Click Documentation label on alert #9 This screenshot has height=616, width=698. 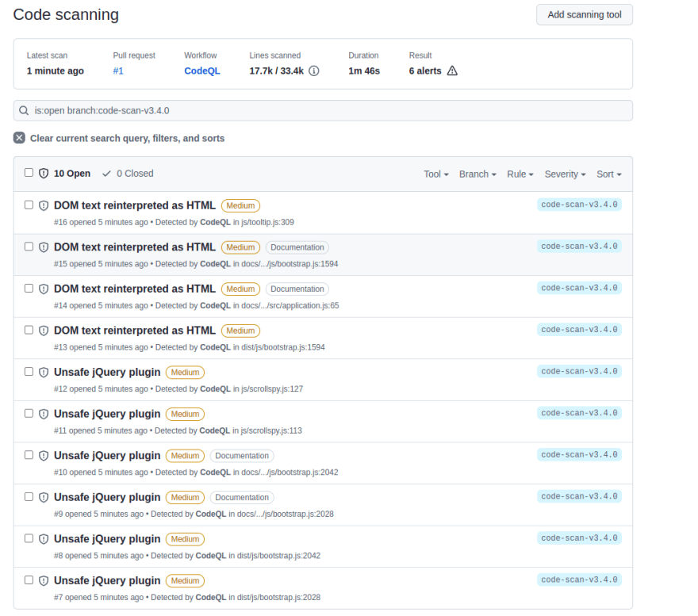242,498
